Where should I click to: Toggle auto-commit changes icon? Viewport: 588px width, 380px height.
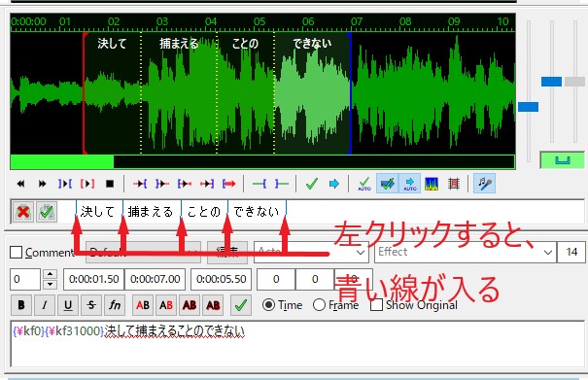[364, 184]
